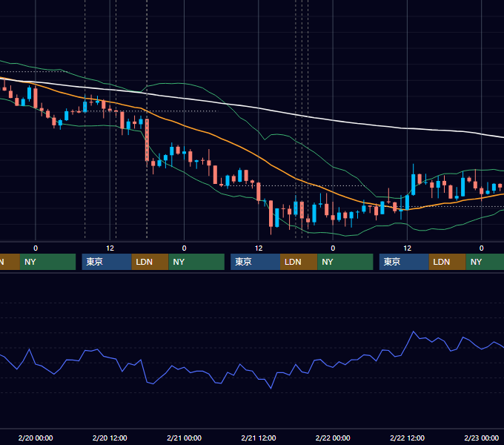Screen dimensions: 504x445
Task: Click the '2/20 12:00' date label
Action: [110, 438]
